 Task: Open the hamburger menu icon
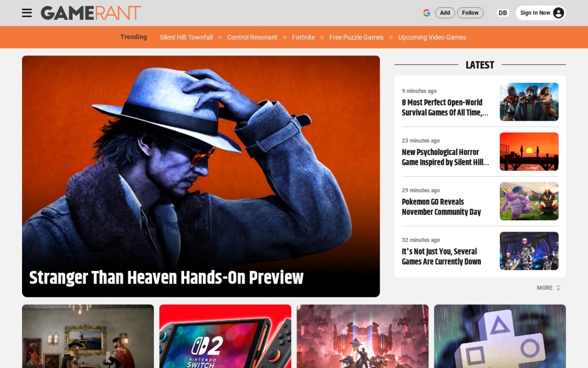pyautogui.click(x=27, y=13)
